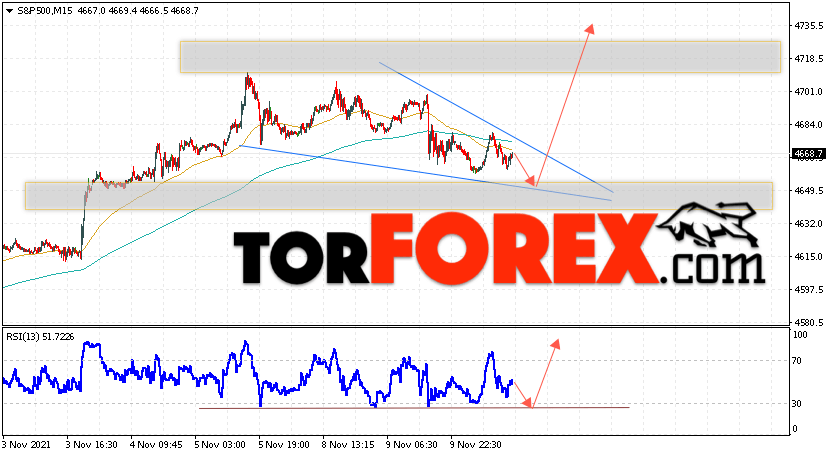Select time axis label 8 Nov 13:15
830x456 pixels.
(348, 444)
